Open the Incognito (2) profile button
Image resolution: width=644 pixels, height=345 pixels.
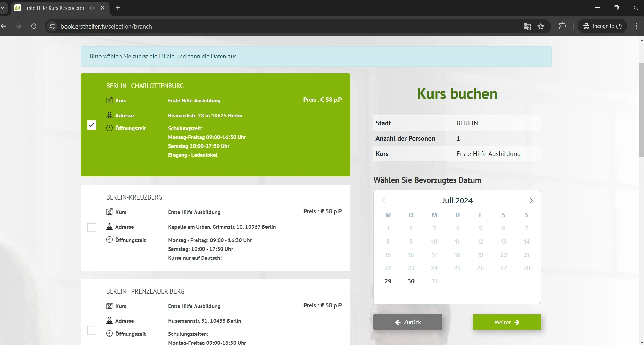[603, 26]
